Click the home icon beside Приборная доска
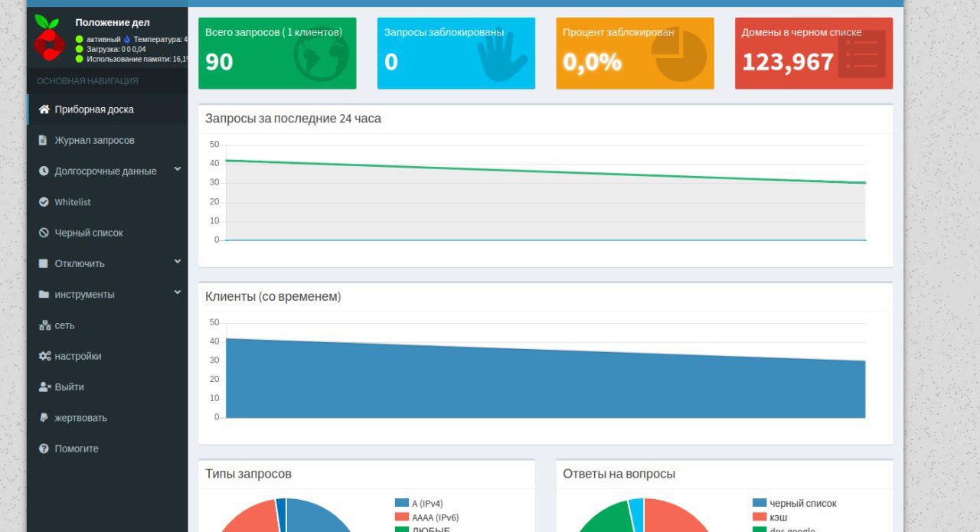980x532 pixels. tap(44, 109)
